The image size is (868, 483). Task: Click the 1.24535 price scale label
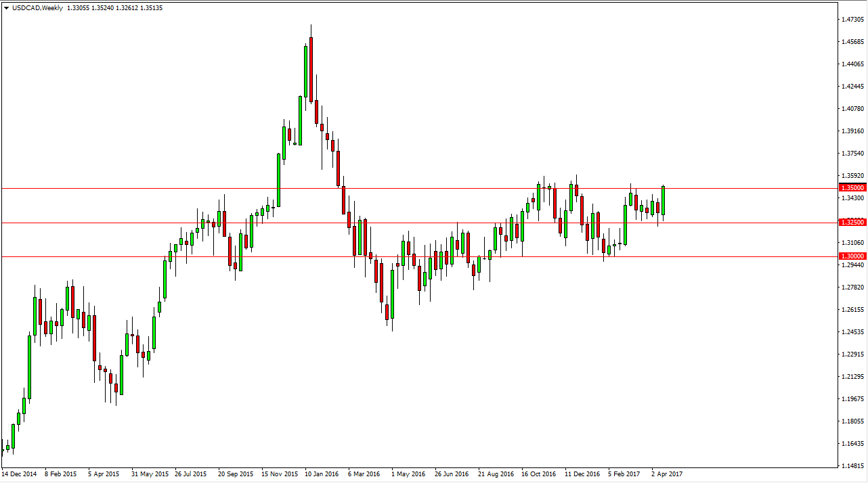(852, 332)
